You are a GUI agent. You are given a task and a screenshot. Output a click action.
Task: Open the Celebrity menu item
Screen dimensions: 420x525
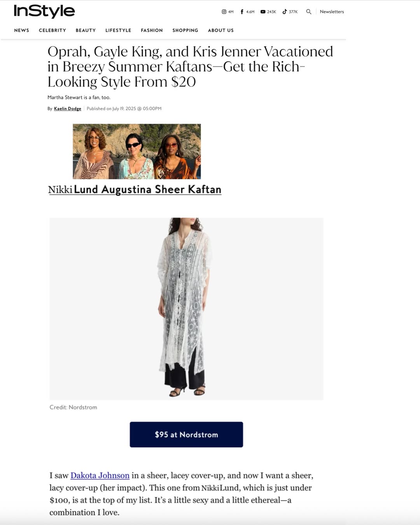click(x=52, y=30)
